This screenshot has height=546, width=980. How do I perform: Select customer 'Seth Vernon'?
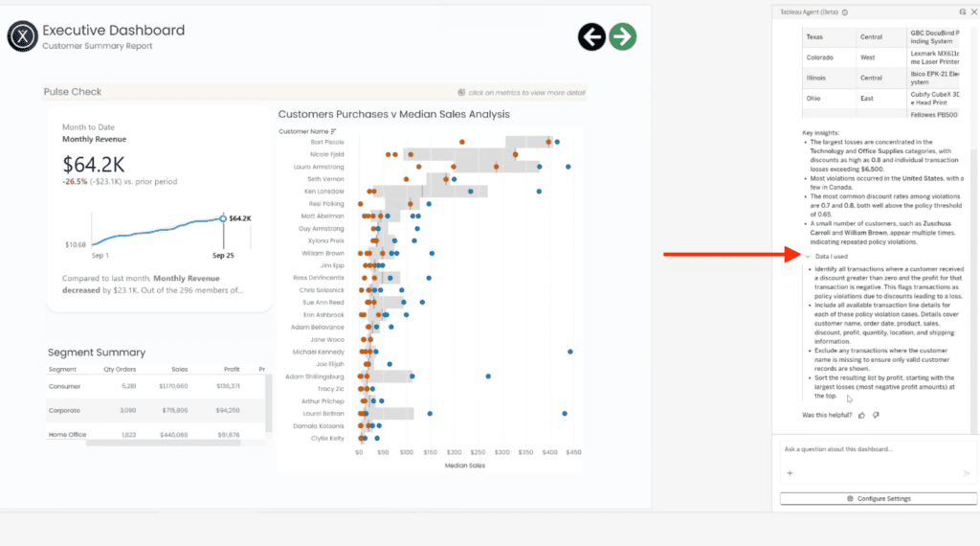(x=325, y=179)
